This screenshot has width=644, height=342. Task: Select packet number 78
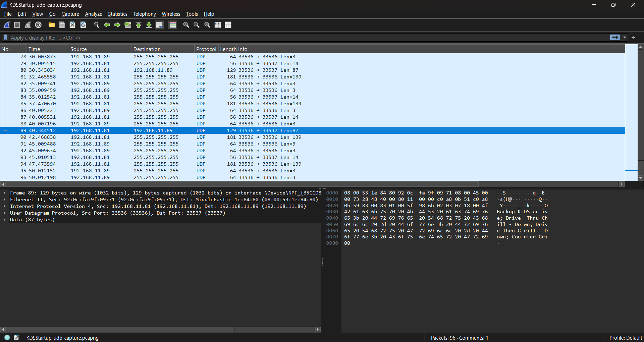click(x=312, y=57)
